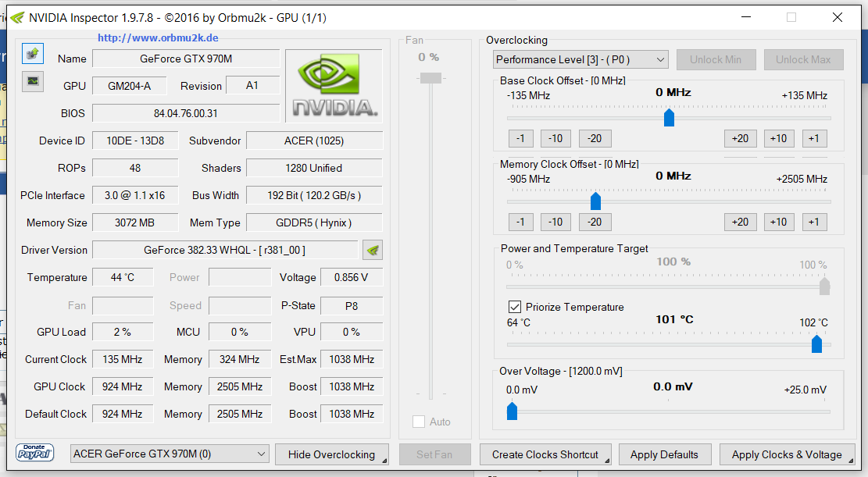This screenshot has width=868, height=477.
Task: Click the NVIDIA Inspector title bar icon
Action: coord(18,18)
